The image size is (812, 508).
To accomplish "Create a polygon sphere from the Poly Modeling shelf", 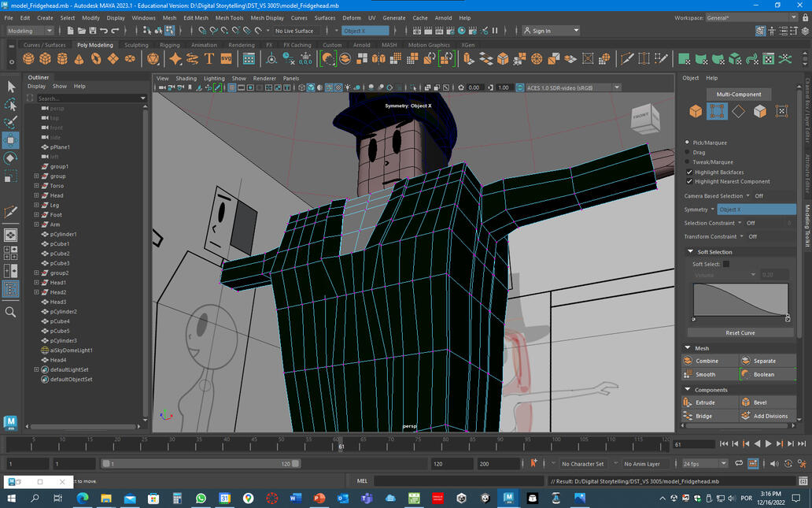I will click(28, 58).
